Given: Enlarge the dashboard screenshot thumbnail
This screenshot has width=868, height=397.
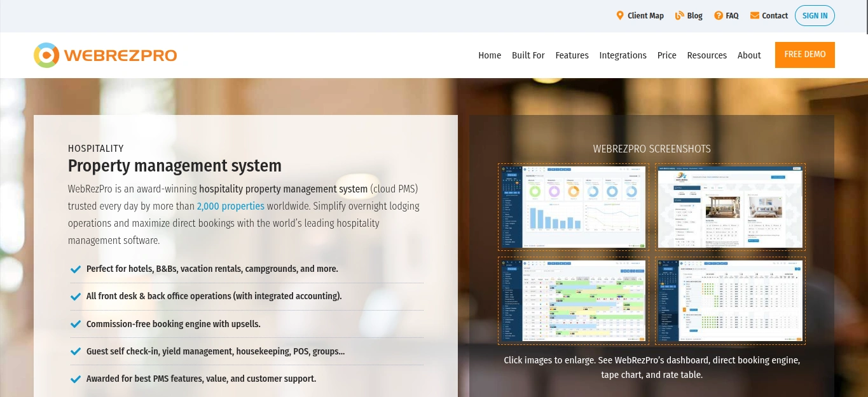Looking at the screenshot, I should (x=574, y=207).
